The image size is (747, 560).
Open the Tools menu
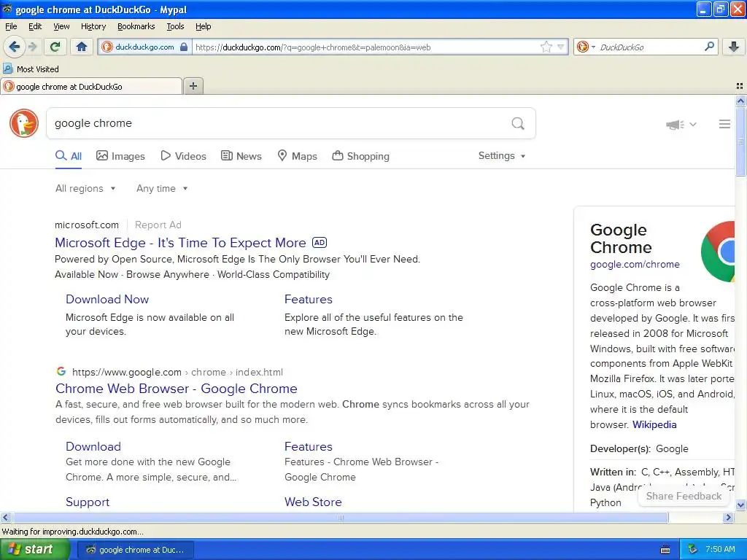tap(175, 26)
